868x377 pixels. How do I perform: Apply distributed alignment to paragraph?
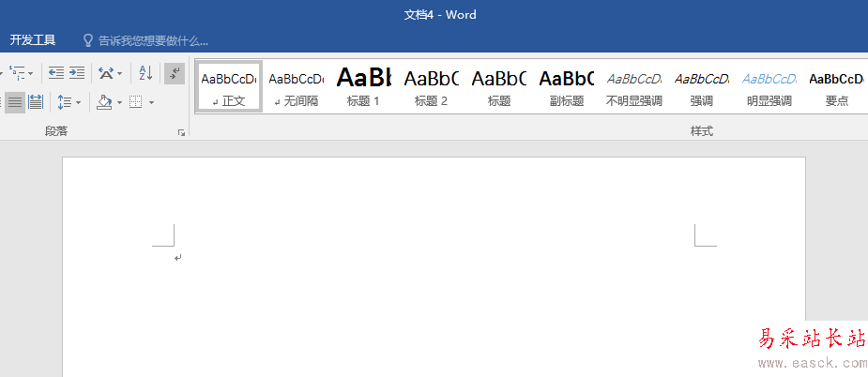(36, 102)
